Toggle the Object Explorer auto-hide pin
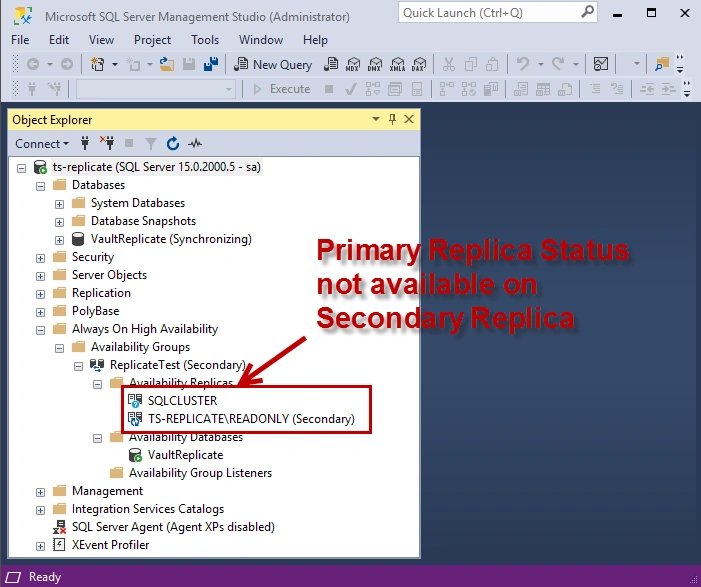 click(393, 119)
